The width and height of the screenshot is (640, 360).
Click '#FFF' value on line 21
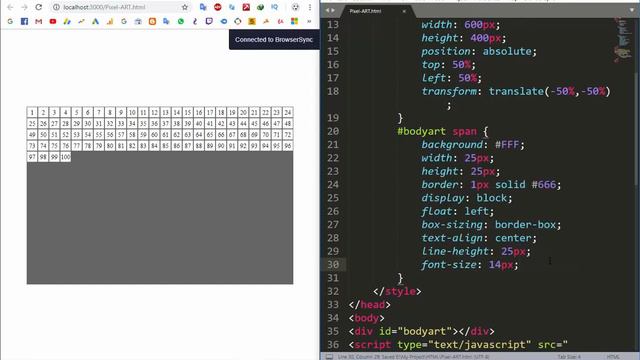(507, 144)
